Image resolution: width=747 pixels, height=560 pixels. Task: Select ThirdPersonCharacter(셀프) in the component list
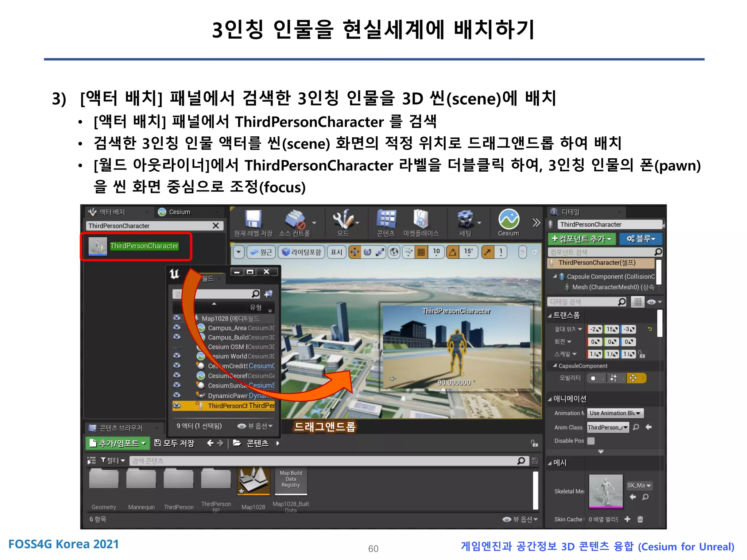pyautogui.click(x=601, y=262)
